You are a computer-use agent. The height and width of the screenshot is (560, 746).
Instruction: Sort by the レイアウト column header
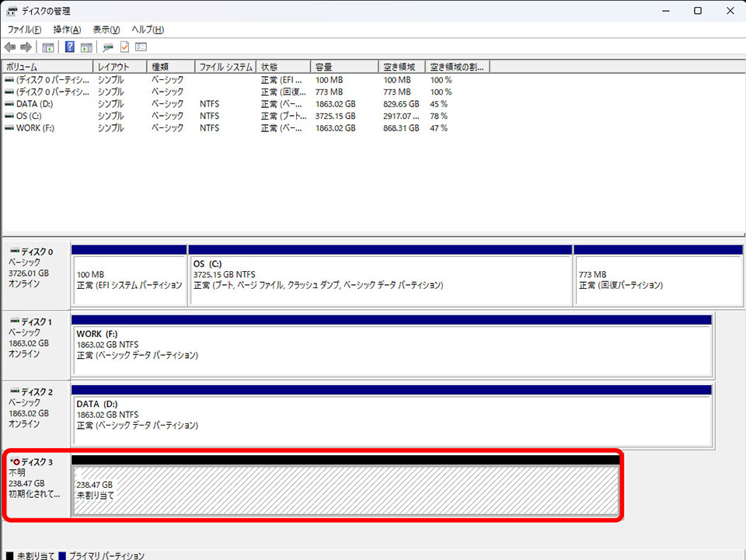point(119,67)
